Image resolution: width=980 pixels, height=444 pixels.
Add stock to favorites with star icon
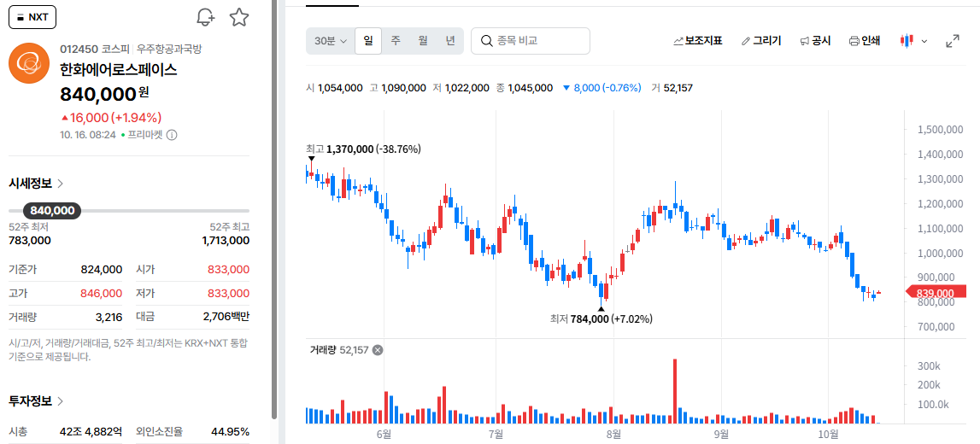click(238, 17)
